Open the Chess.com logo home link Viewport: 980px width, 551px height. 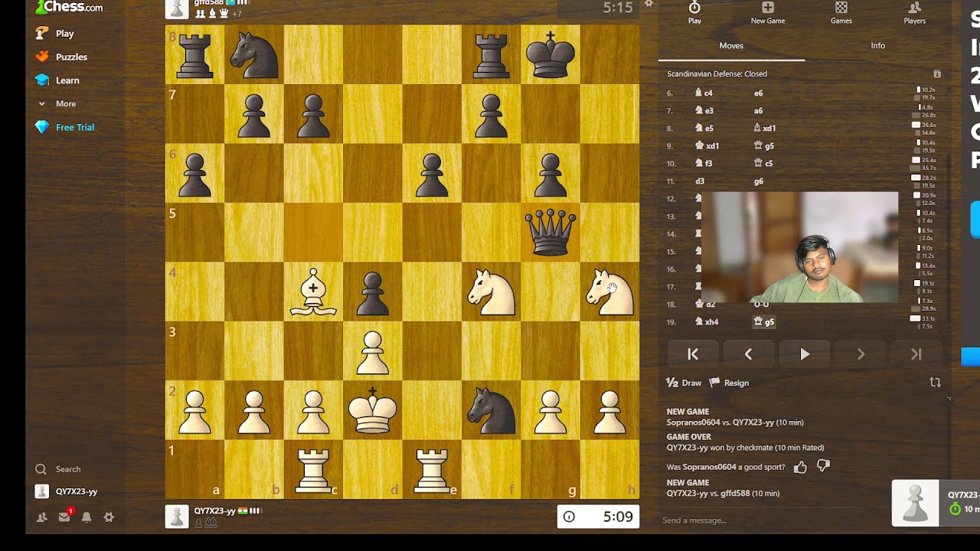pos(68,7)
